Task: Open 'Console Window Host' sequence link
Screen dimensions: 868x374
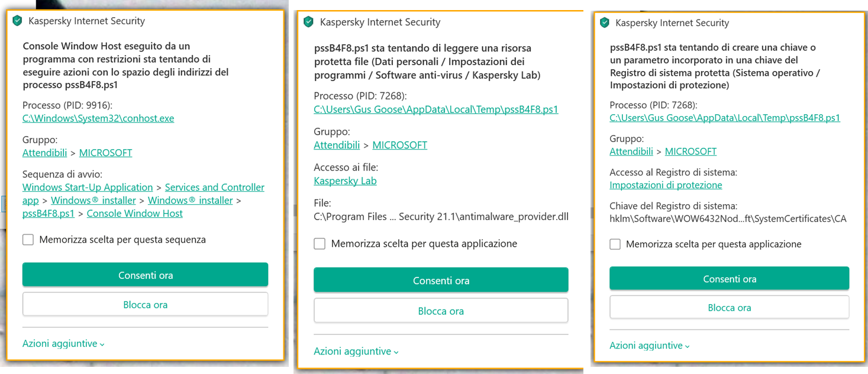Action: (135, 214)
